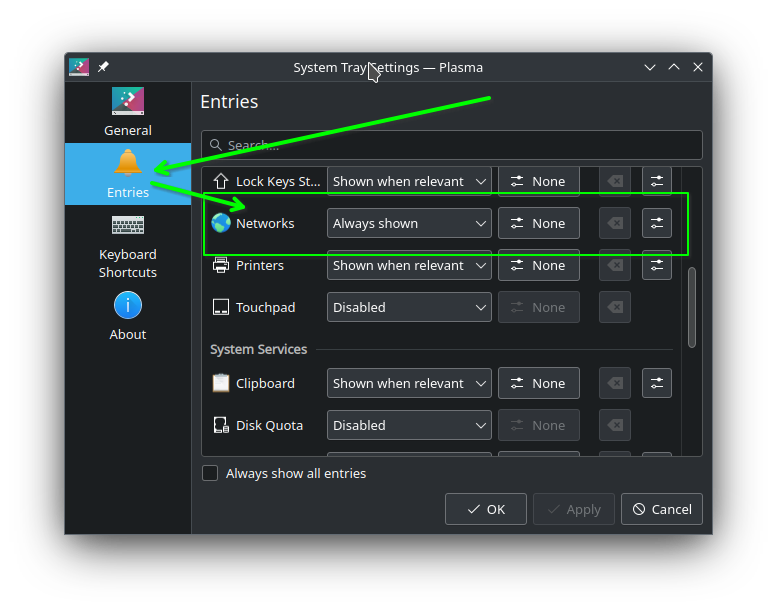The width and height of the screenshot is (777, 611).
Task: Clear shortcut for Printers entry
Action: 615,266
